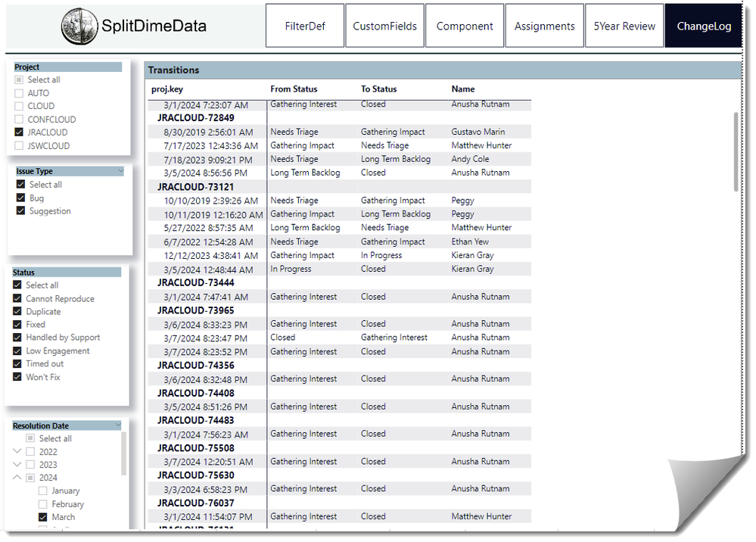This screenshot has height=542, width=756.
Task: Click the Gustavo Marin name cell
Action: (x=478, y=132)
